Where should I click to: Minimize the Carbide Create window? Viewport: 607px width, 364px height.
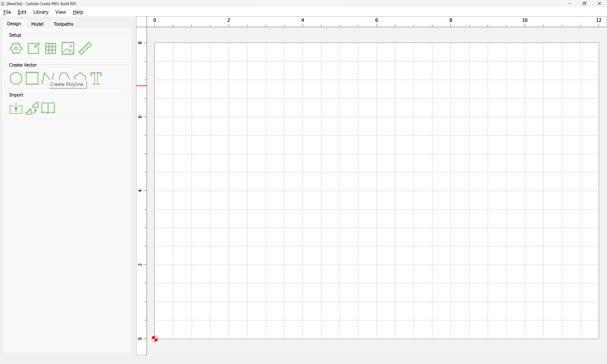(x=570, y=4)
